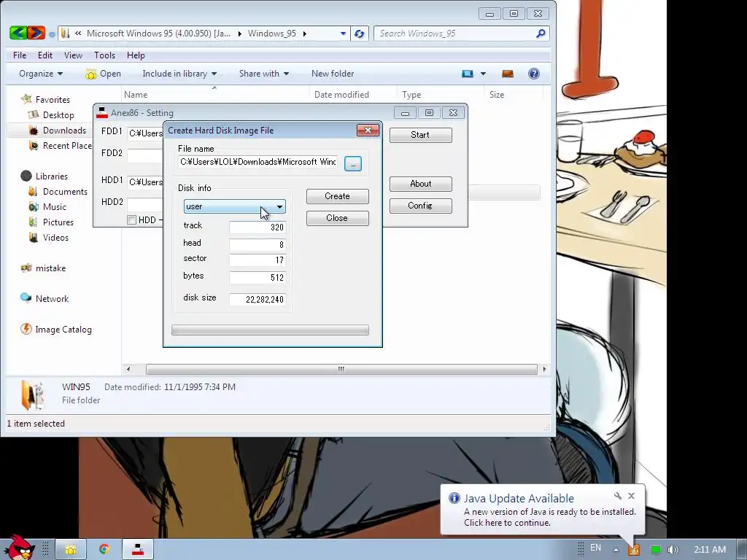Open Chrome from the taskbar

tap(104, 550)
